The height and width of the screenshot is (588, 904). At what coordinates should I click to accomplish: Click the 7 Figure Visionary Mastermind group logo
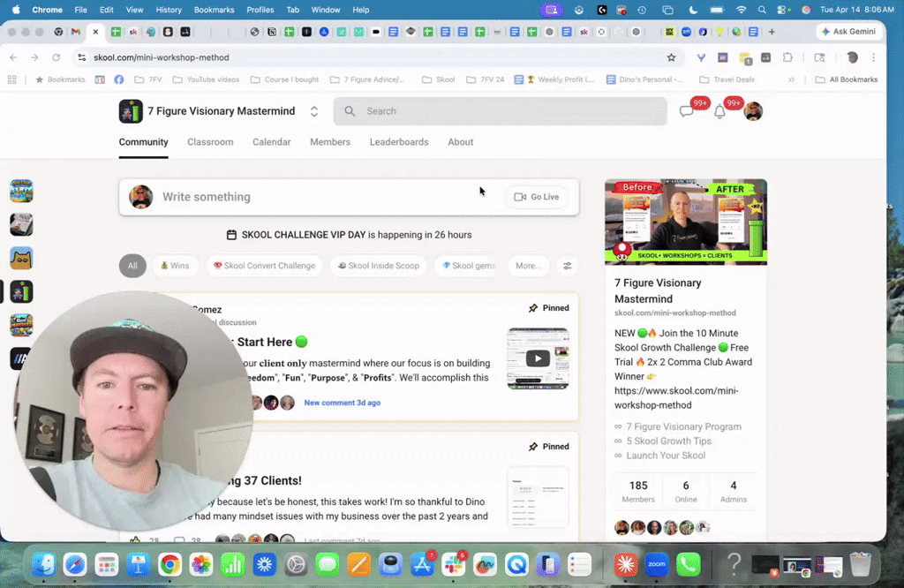[131, 111]
